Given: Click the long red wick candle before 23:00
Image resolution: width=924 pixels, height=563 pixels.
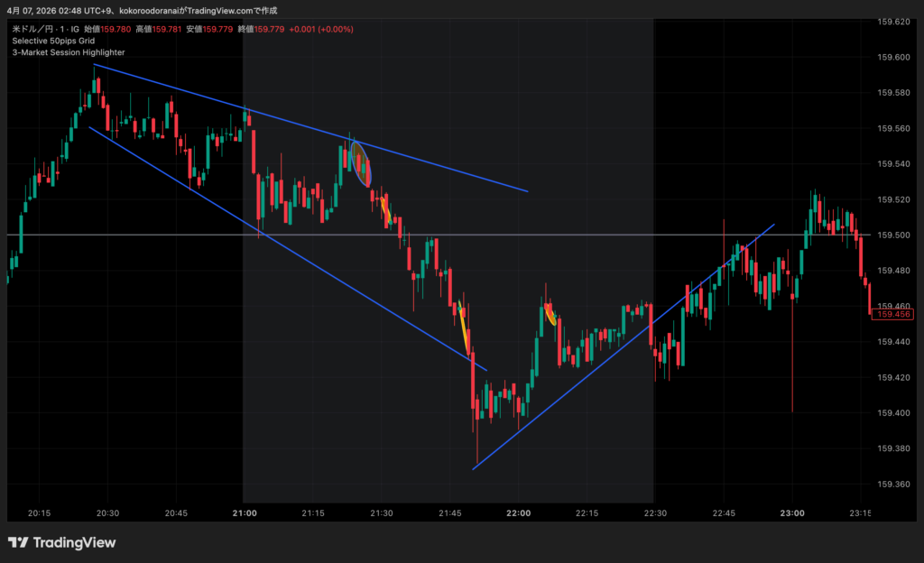Looking at the screenshot, I should tap(792, 361).
